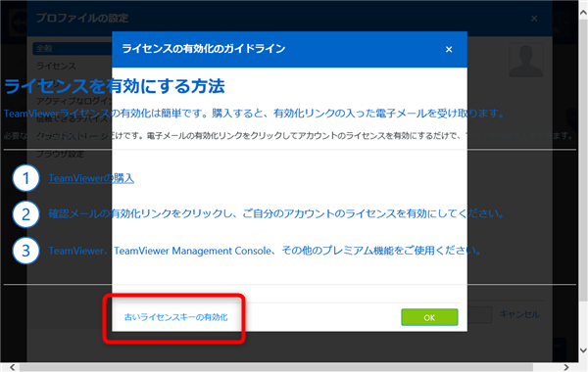
Task: Close the ライセンスの有効化のガイドライン dialog
Action: 449,50
